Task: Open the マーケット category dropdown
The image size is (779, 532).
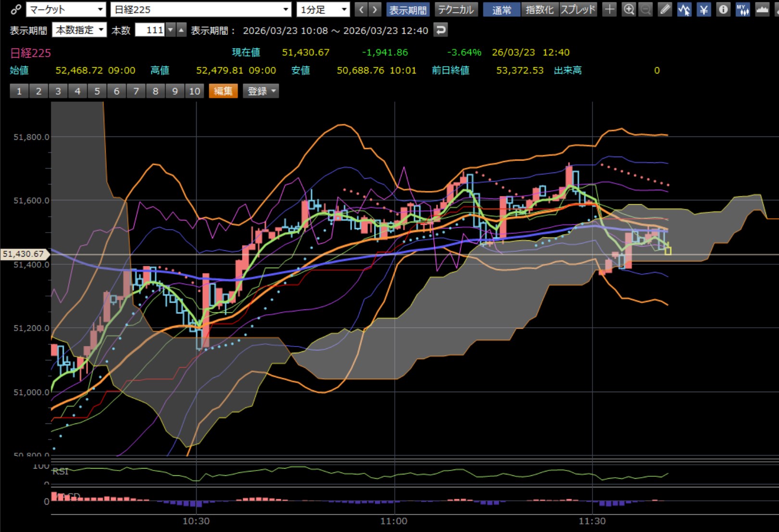Action: tap(66, 10)
